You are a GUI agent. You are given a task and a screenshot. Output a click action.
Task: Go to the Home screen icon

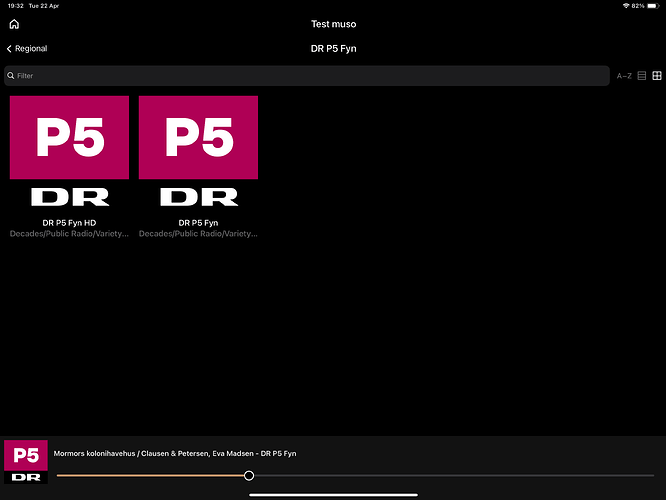pyautogui.click(x=14, y=24)
